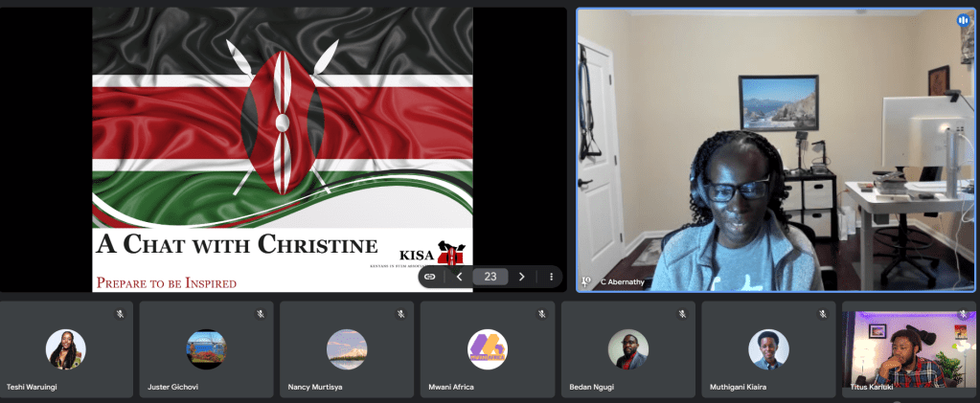Click the name Titus Kariuki
Screen dimensions: 980x403
pos(873,387)
